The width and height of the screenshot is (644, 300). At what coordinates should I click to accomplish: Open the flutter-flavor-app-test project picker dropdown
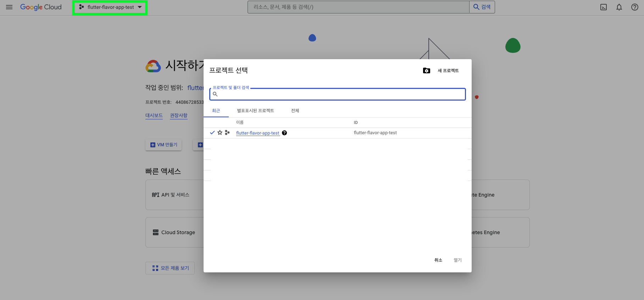click(110, 7)
